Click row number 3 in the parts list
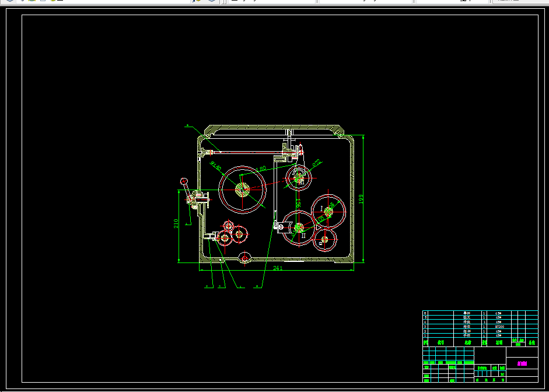The height and width of the screenshot is (392, 549). (425, 327)
